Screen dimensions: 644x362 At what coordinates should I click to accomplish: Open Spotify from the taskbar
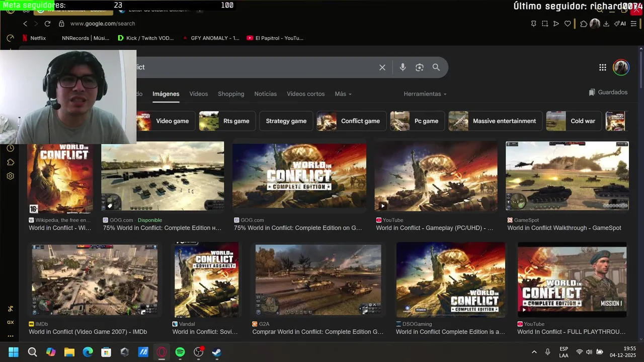coord(180,352)
